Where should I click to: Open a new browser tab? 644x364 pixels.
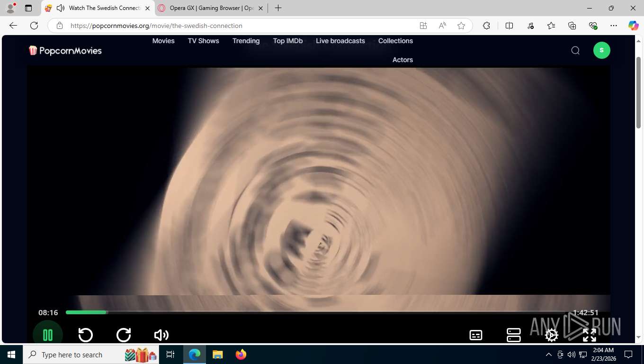pyautogui.click(x=278, y=8)
